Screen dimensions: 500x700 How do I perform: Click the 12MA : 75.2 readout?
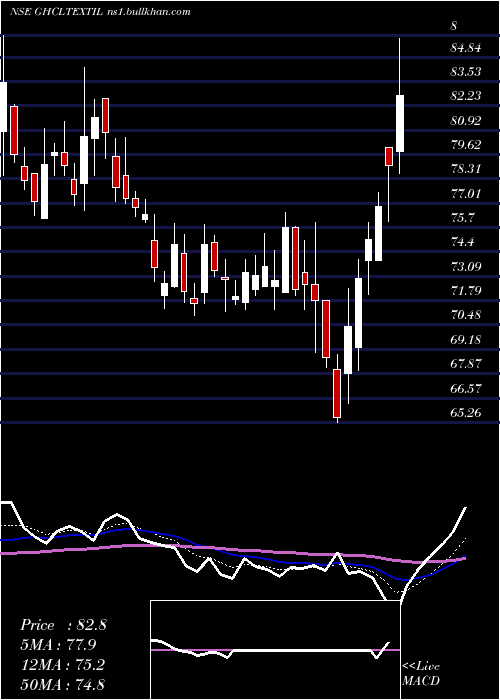(62, 664)
